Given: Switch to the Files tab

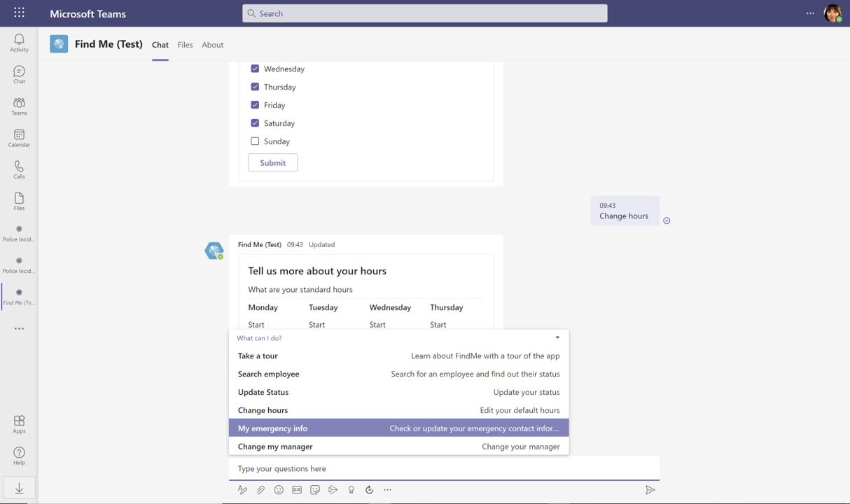Looking at the screenshot, I should tap(185, 45).
